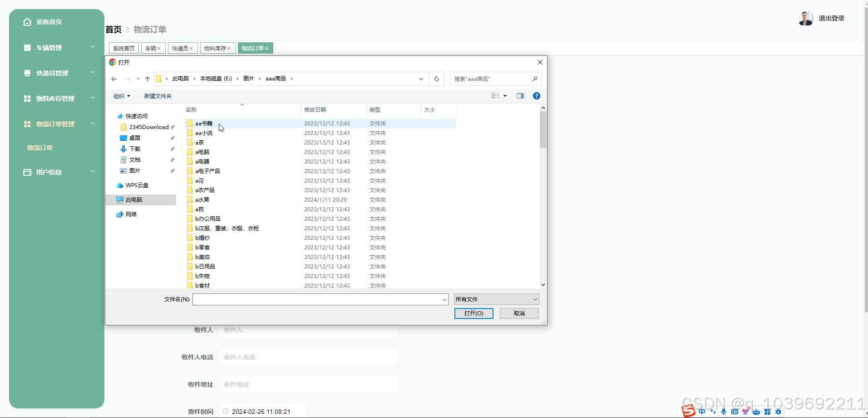Collapse the 物流订单管理 menu chevron
868x418 pixels.
(x=93, y=123)
